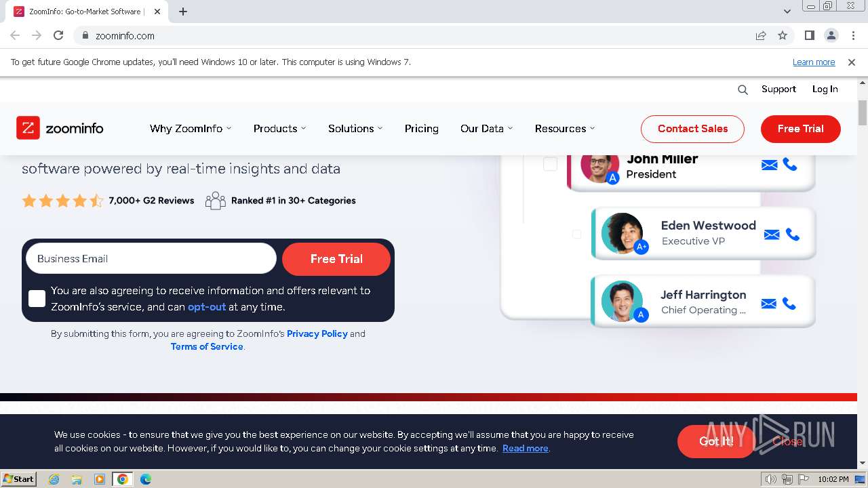Click Learn more about Chrome updates

(x=814, y=62)
